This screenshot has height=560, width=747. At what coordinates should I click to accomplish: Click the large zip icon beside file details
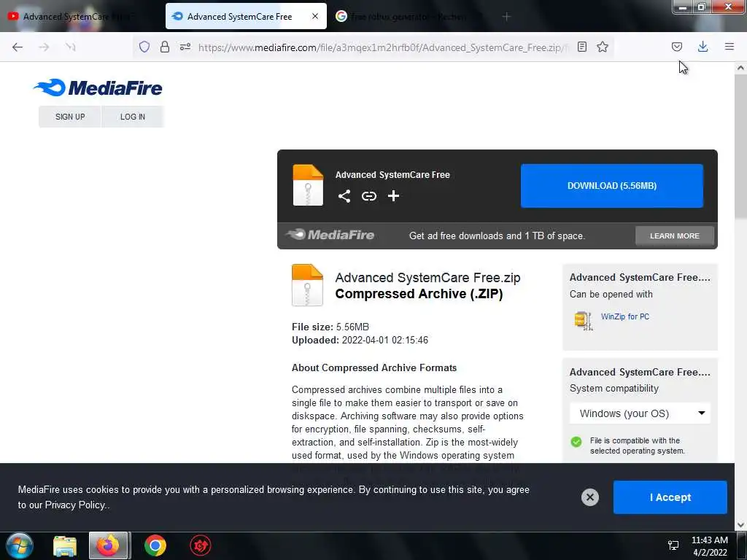point(307,285)
